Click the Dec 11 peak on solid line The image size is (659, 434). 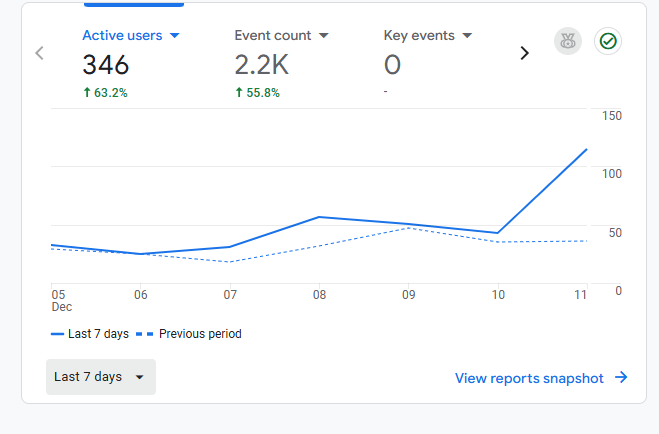[x=586, y=150]
